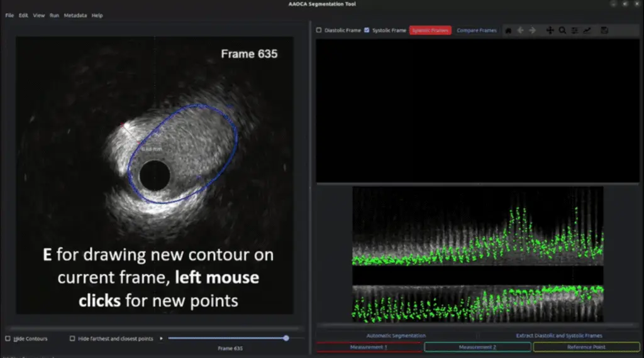Enable the Diastolic Frame checkbox
644x358 pixels.
(319, 30)
